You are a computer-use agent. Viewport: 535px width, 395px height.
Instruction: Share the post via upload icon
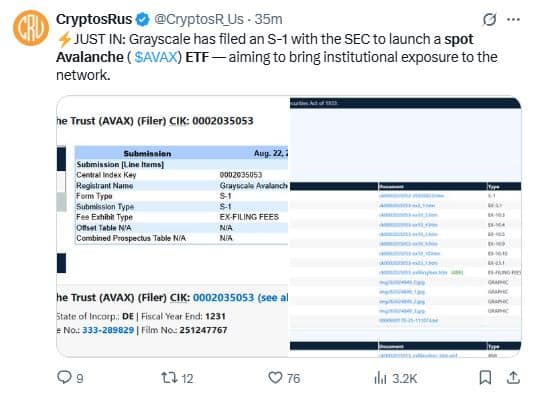point(513,378)
